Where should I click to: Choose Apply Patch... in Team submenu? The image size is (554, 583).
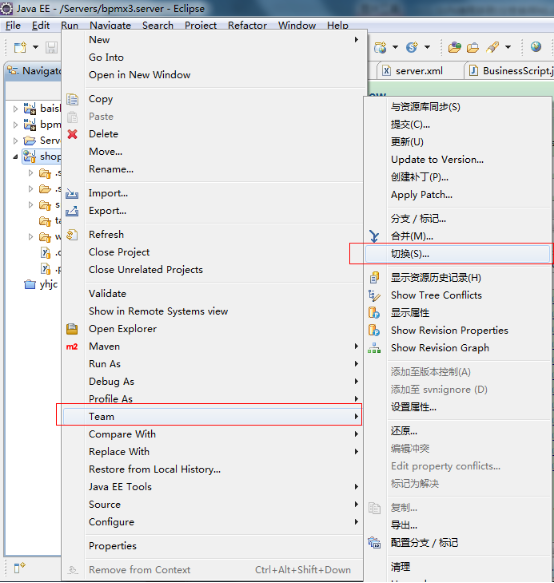[x=422, y=195]
